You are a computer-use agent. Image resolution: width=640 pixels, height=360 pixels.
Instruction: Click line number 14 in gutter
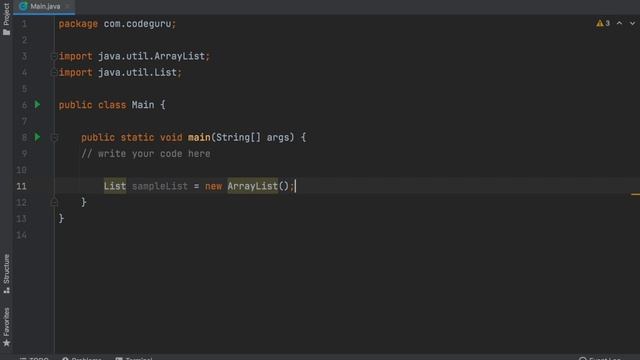pyautogui.click(x=22, y=235)
